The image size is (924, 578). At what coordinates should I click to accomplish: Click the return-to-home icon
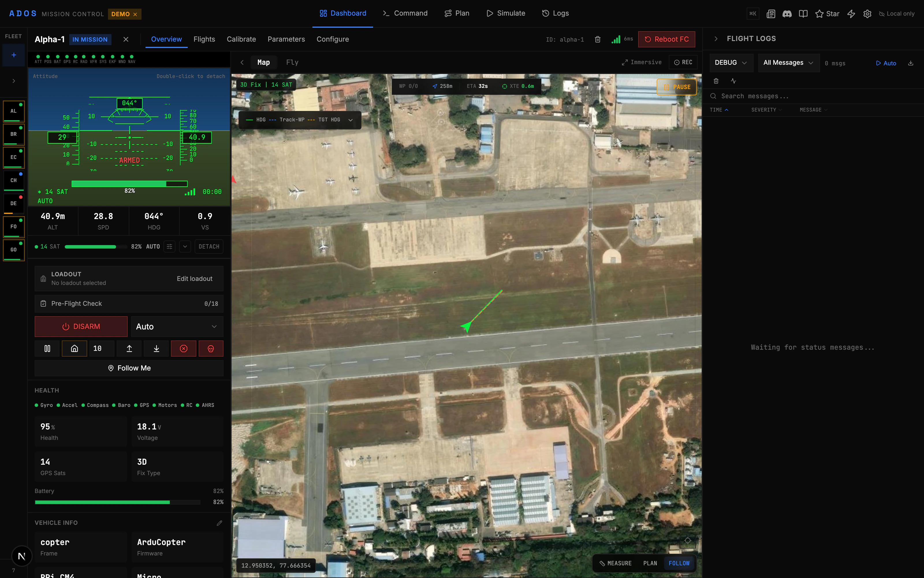click(74, 349)
